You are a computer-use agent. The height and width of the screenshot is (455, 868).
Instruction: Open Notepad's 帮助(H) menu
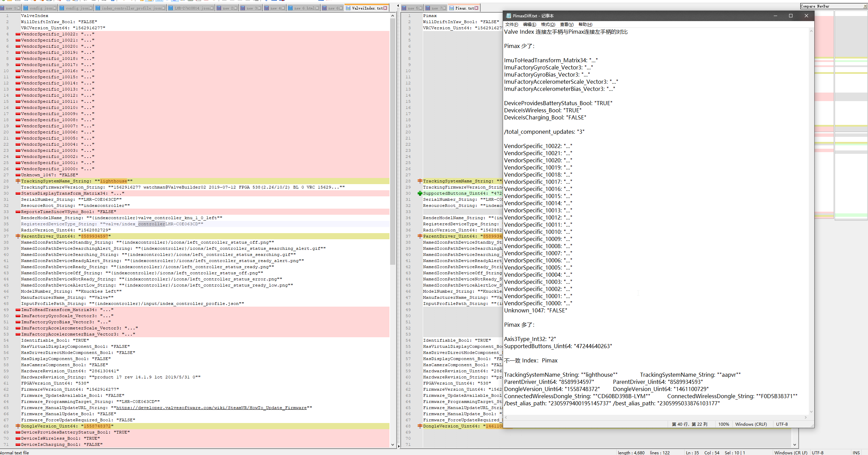(x=585, y=25)
